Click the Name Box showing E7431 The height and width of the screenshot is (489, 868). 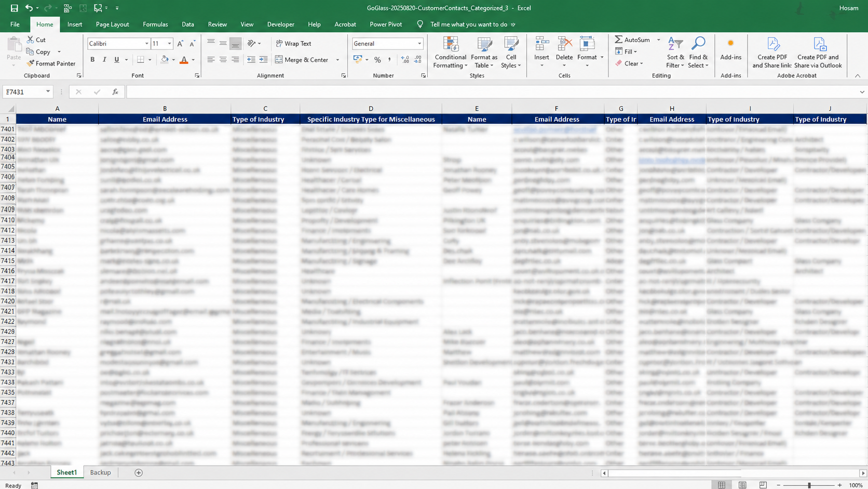pos(28,92)
